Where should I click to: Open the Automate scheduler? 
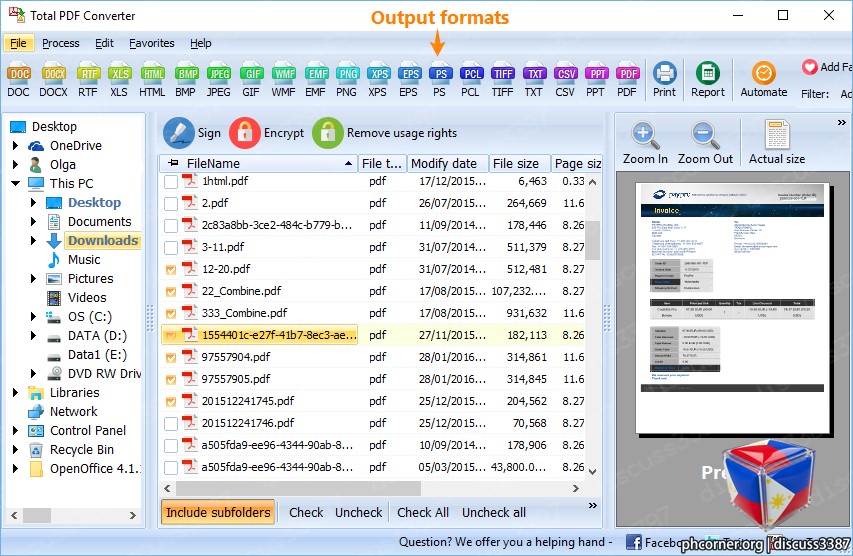764,80
